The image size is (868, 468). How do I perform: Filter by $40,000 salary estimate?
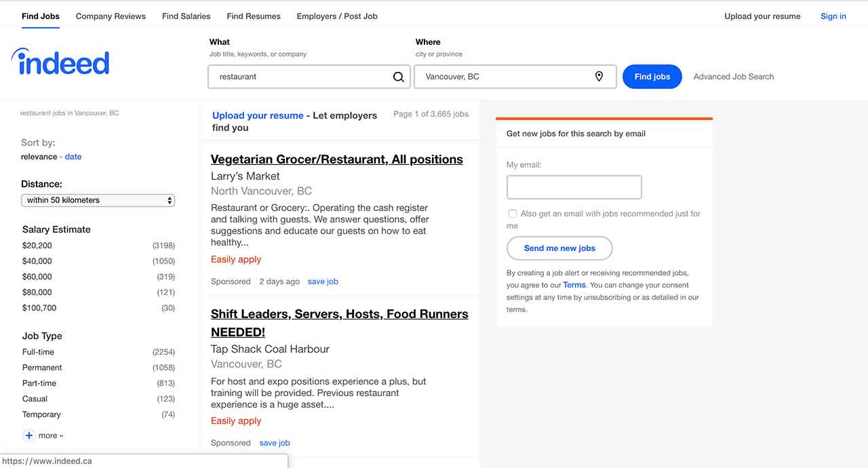[37, 261]
